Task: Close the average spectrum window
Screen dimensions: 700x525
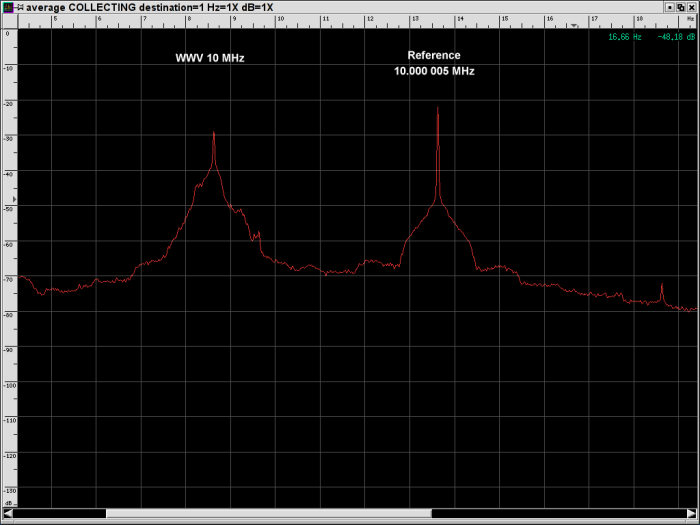Action: click(x=691, y=7)
